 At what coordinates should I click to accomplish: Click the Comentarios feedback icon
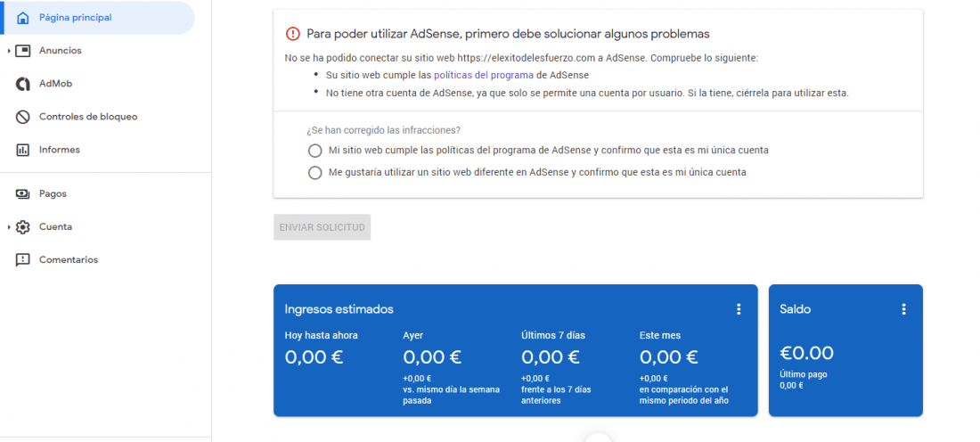coord(23,260)
